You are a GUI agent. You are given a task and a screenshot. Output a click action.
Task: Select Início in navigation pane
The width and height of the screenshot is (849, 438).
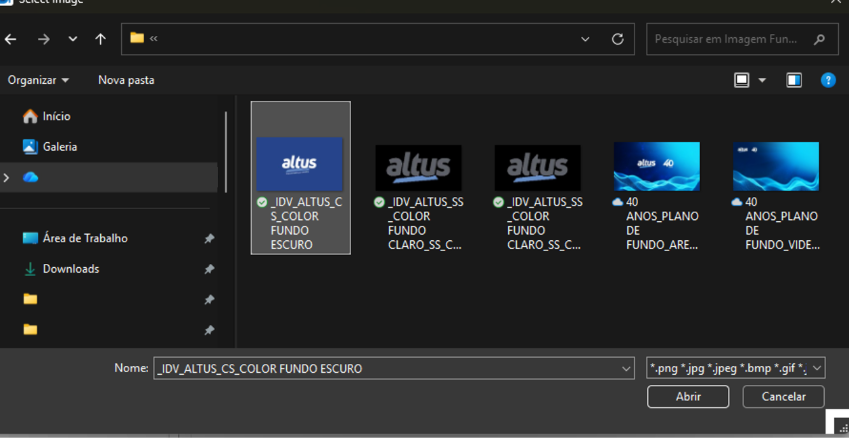[57, 116]
